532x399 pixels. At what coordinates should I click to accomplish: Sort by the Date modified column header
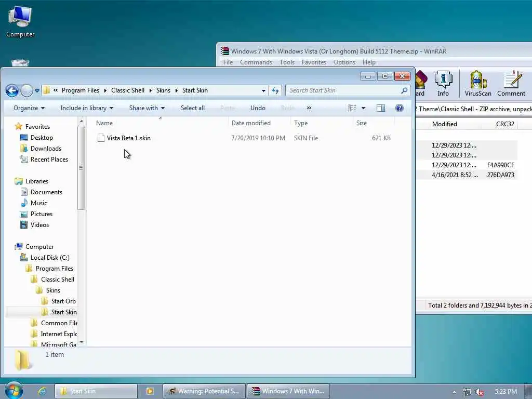click(251, 123)
